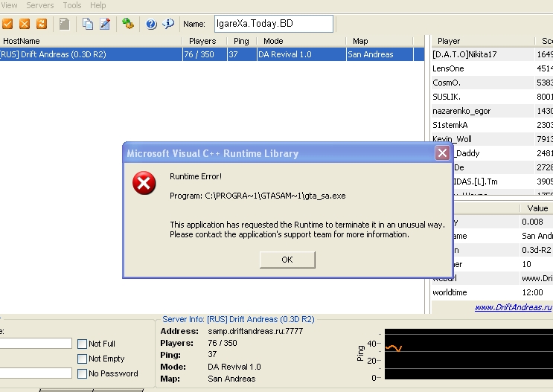
Task: Click the San Andreas map cell
Action: tap(380, 54)
